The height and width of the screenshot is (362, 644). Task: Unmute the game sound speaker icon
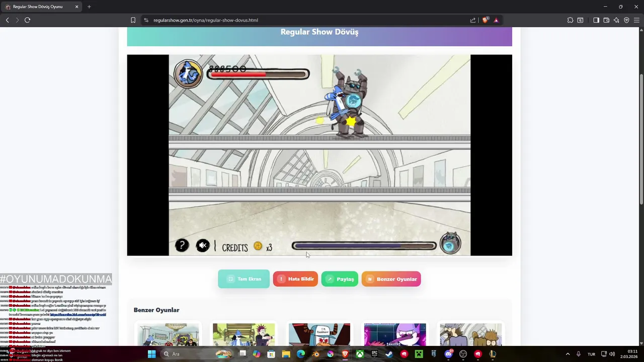click(203, 245)
